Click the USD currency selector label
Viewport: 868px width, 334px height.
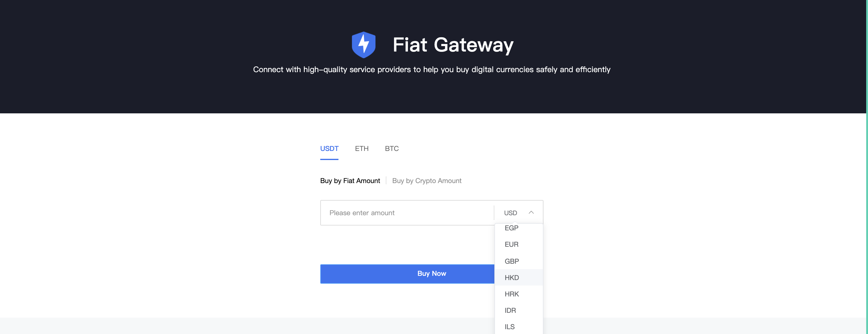coord(510,213)
